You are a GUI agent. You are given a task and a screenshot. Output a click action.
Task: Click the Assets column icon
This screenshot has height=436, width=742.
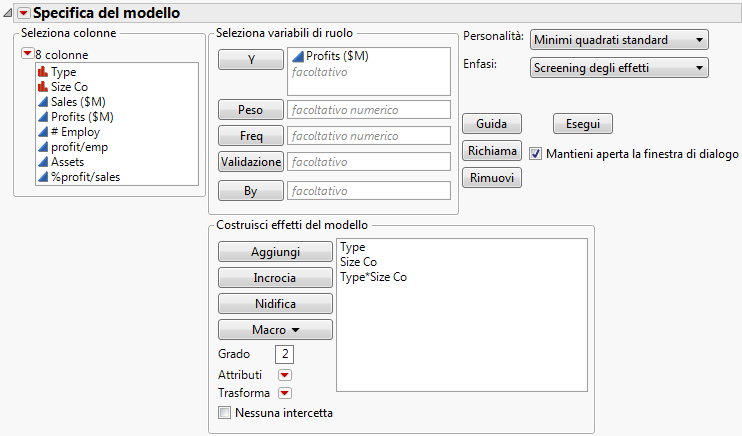tap(42, 162)
